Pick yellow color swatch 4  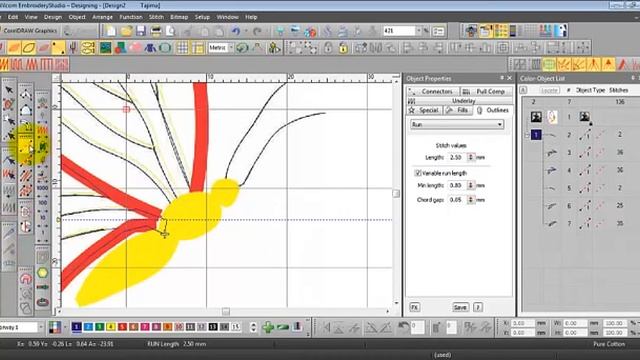(111, 327)
